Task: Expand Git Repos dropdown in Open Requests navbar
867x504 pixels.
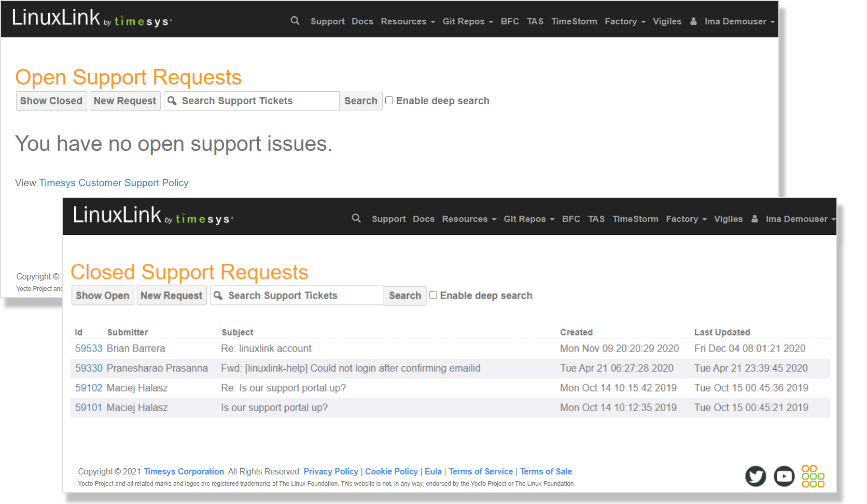Action: coord(468,21)
